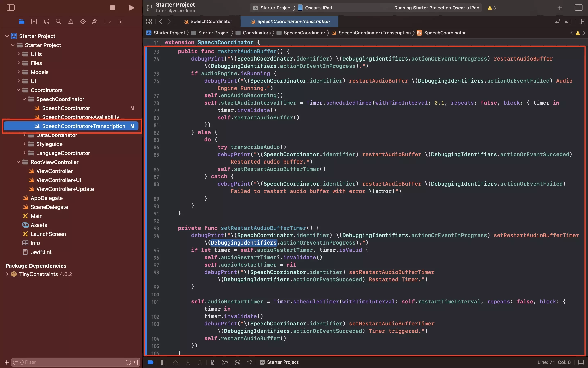The width and height of the screenshot is (588, 368).
Task: Click the Run play button
Action: [x=132, y=8]
